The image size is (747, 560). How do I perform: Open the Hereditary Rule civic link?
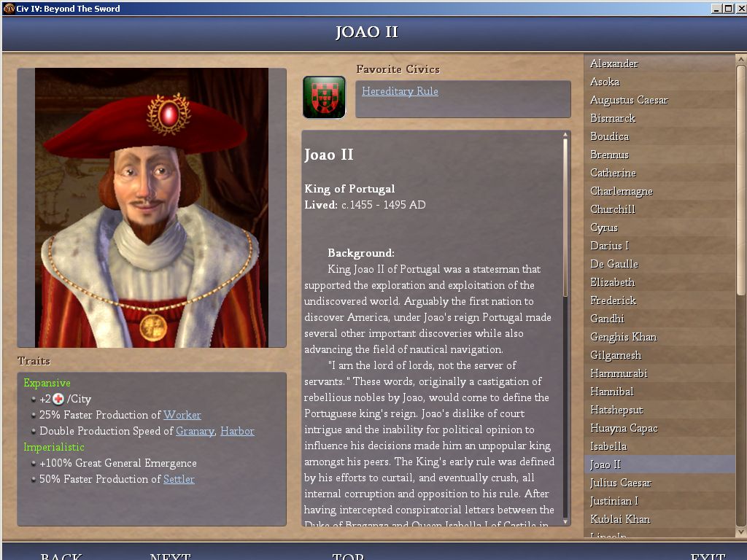pos(400,91)
